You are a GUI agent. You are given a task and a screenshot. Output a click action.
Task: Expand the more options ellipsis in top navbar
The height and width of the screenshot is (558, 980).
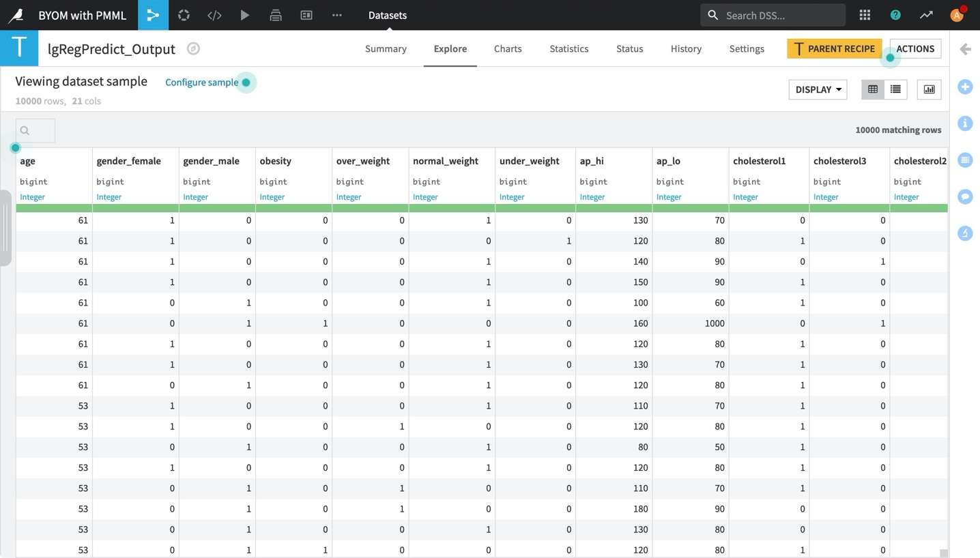pos(336,15)
